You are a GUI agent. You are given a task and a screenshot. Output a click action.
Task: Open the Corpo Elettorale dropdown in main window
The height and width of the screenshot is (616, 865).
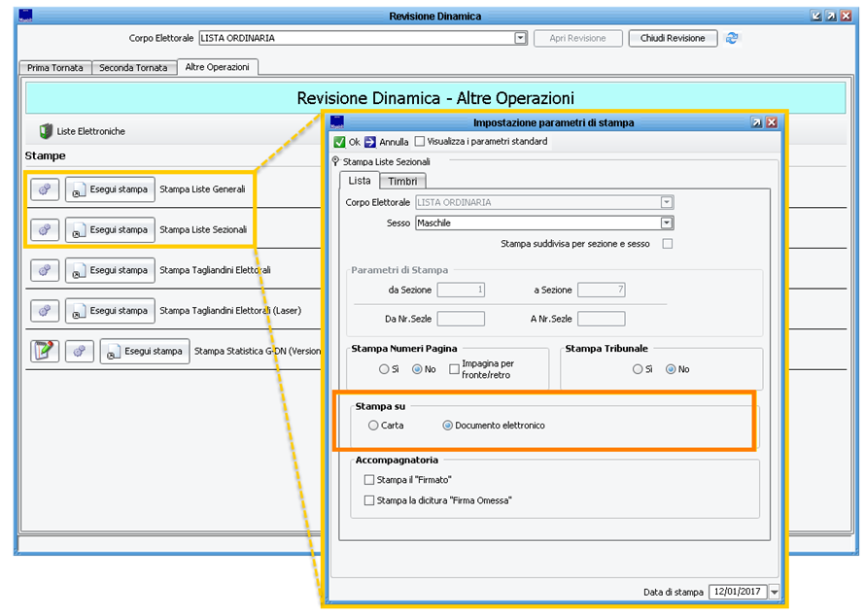point(521,38)
